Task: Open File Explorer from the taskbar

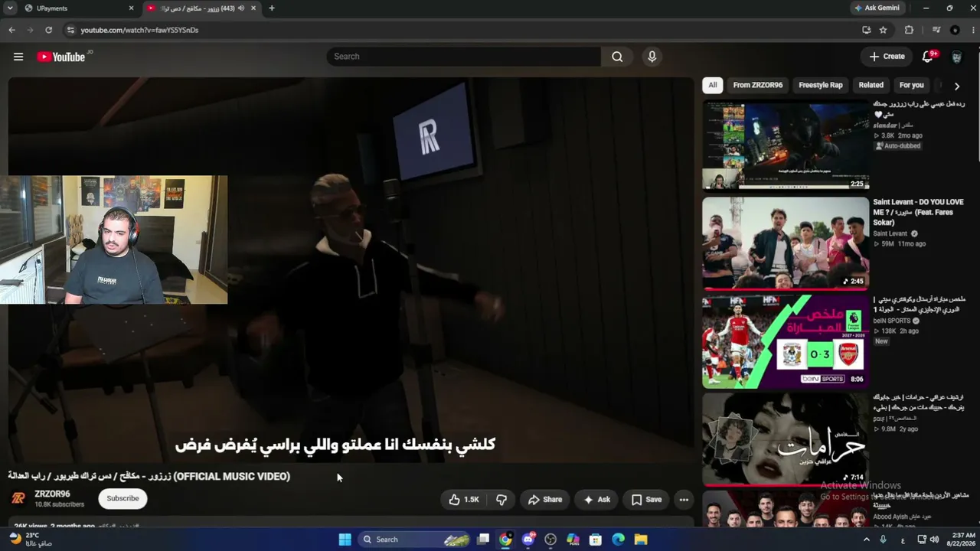Action: (640, 540)
